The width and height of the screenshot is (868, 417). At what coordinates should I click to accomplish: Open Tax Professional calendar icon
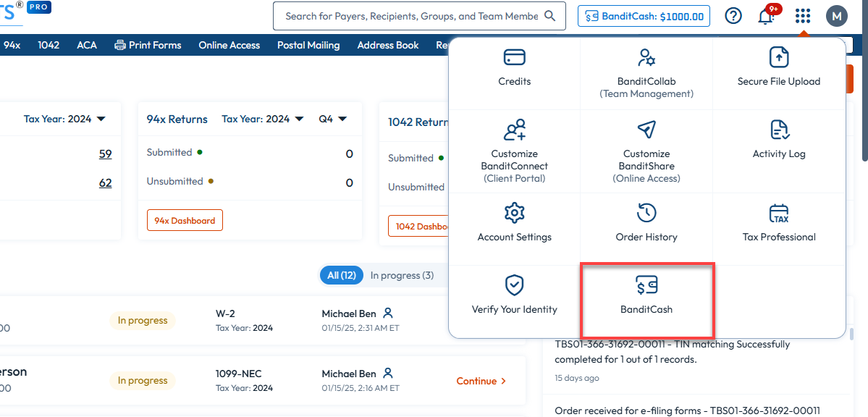[x=779, y=213]
